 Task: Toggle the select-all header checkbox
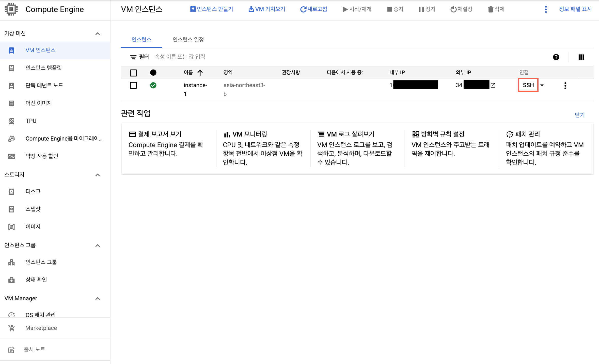point(133,73)
